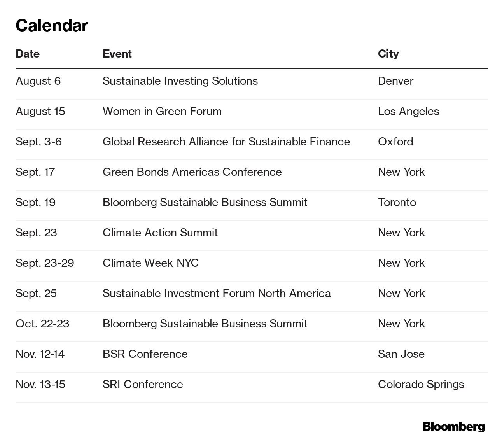Select the City column header
Viewport: 504px width, 448px height.
[388, 54]
